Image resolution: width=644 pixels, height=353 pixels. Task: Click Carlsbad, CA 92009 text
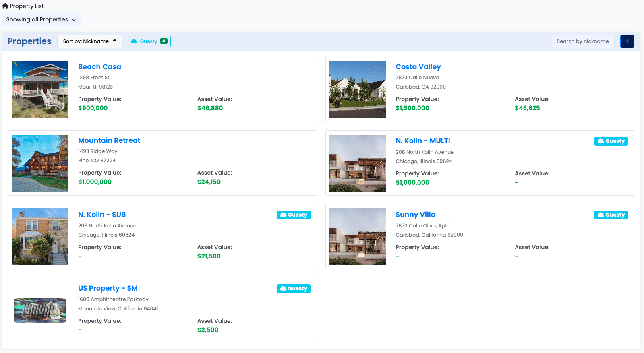tap(420, 87)
